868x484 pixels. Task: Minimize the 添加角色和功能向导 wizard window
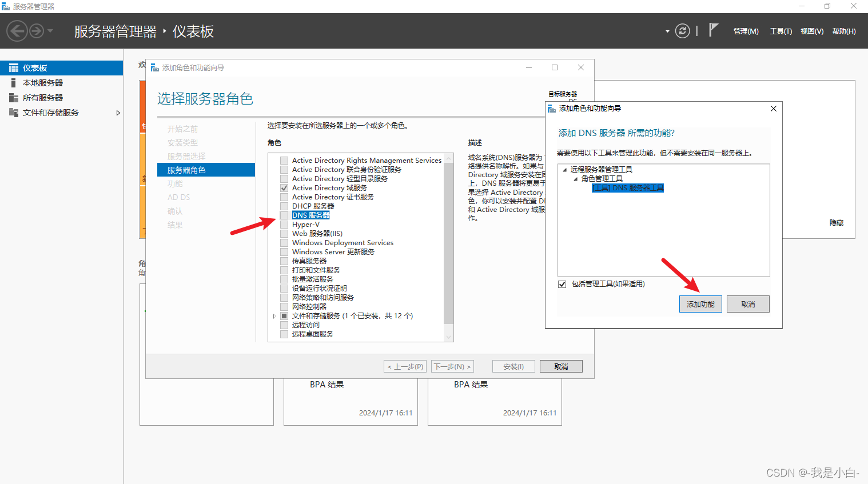coord(529,67)
